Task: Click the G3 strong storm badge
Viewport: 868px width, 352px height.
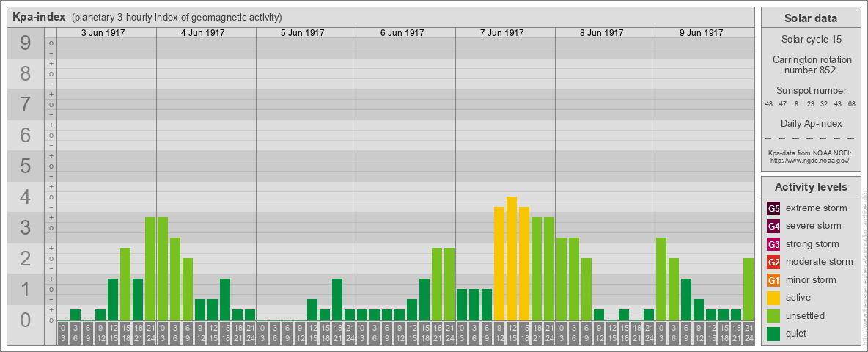Action: point(773,244)
